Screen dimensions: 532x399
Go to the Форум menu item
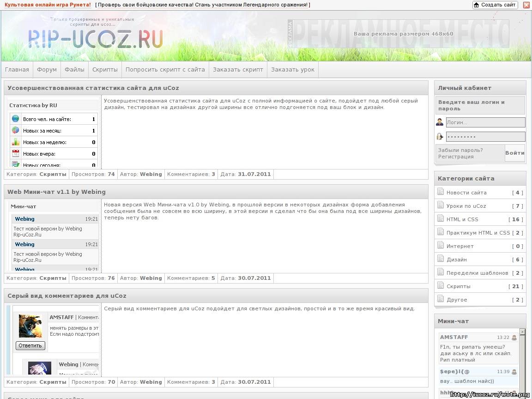tap(47, 70)
